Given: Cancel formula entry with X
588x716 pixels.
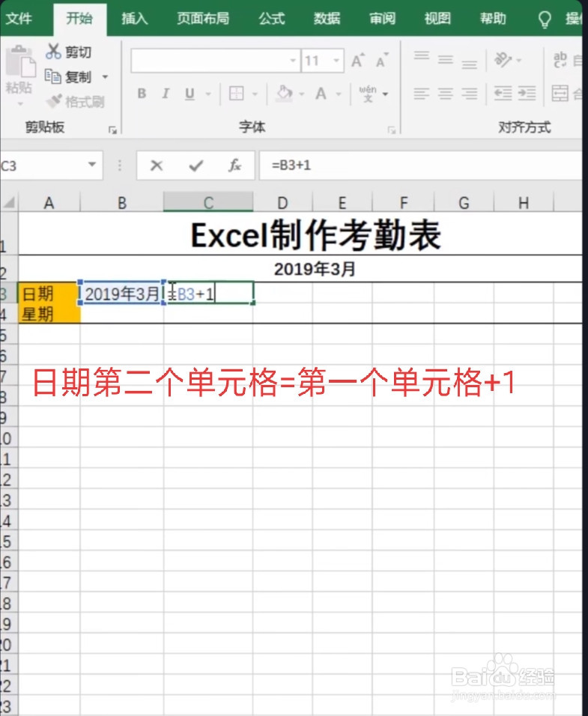Looking at the screenshot, I should click(x=157, y=166).
